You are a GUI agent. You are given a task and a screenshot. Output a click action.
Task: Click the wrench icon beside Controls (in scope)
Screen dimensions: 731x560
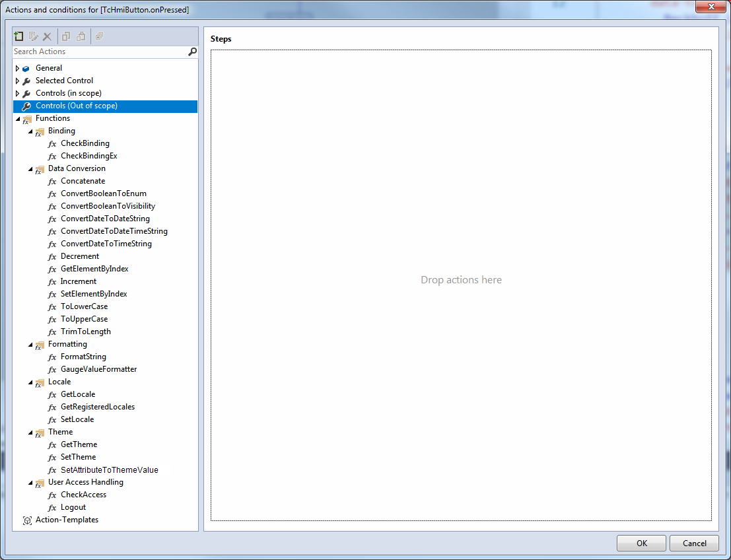[26, 94]
